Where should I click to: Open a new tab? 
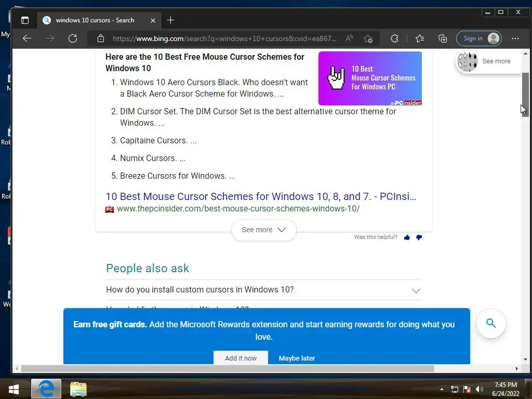(x=170, y=20)
